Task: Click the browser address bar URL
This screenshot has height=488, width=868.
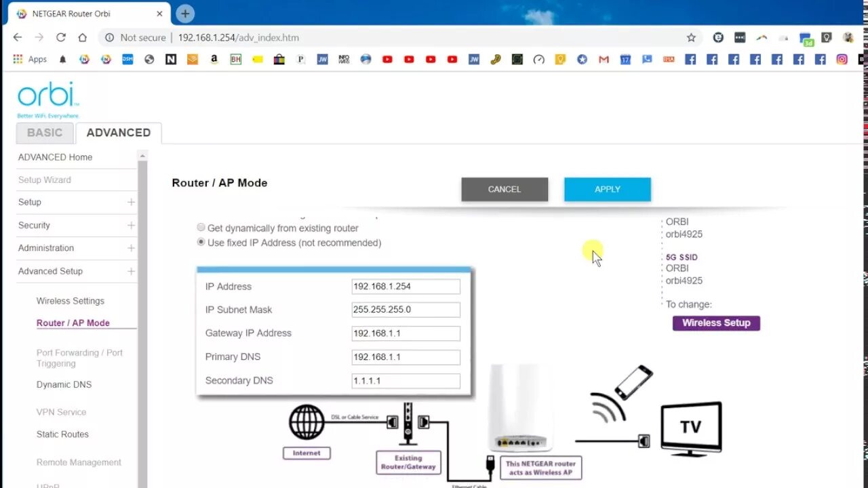Action: [239, 38]
